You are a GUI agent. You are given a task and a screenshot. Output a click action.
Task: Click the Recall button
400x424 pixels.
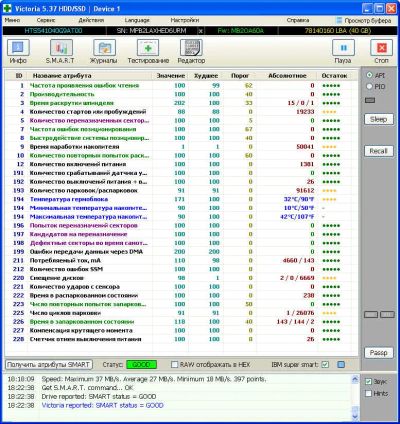(378, 151)
